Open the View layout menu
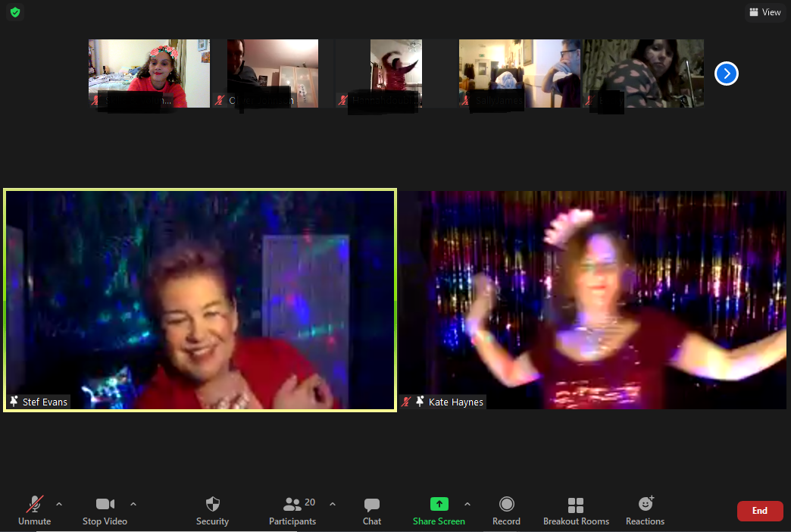The image size is (791, 532). (x=765, y=12)
